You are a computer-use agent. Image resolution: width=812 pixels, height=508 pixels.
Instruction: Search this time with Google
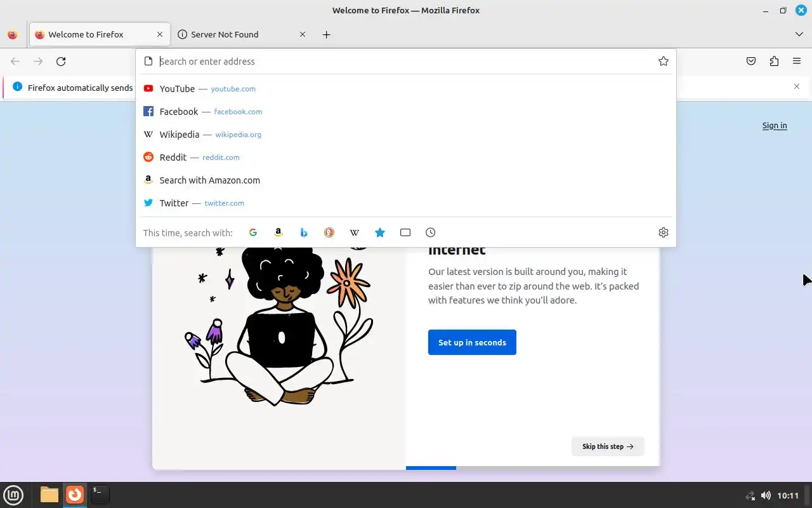click(253, 232)
